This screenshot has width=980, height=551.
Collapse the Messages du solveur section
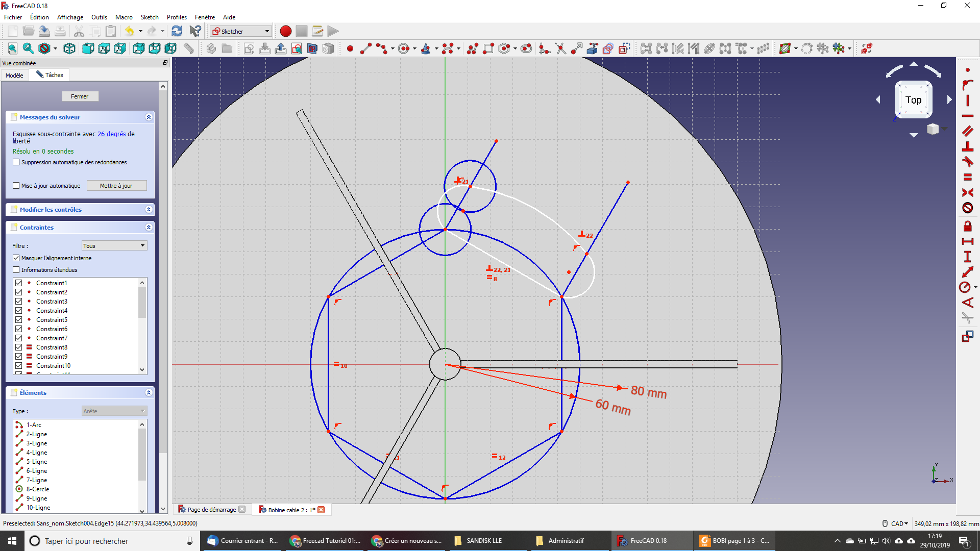[x=149, y=117]
